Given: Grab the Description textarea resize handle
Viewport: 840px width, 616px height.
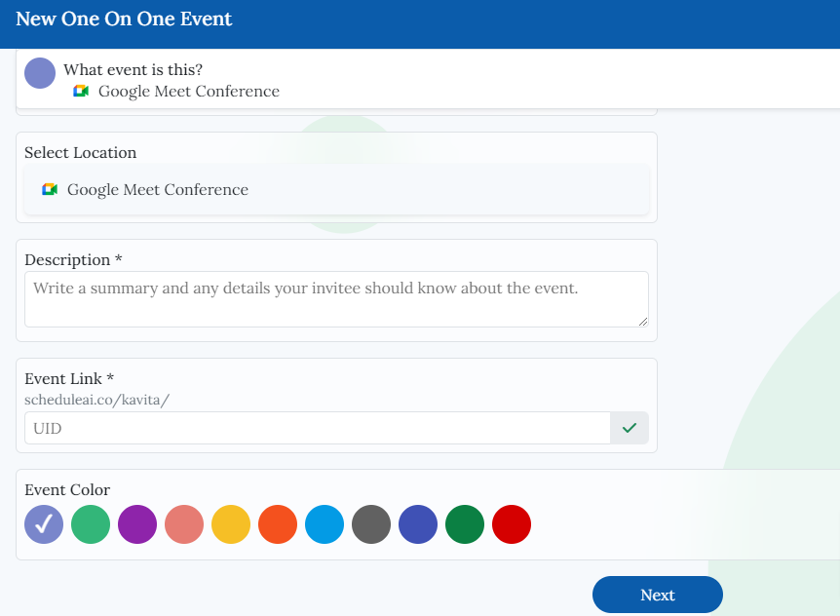Looking at the screenshot, I should [x=643, y=322].
